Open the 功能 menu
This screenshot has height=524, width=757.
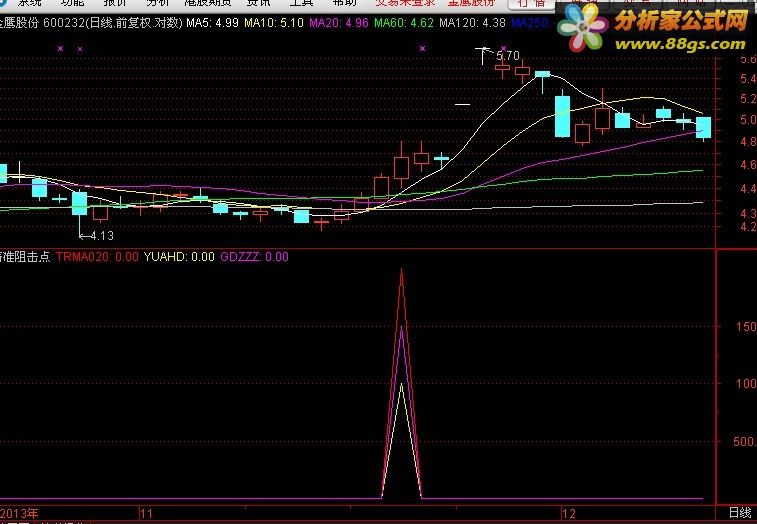[x=72, y=2]
